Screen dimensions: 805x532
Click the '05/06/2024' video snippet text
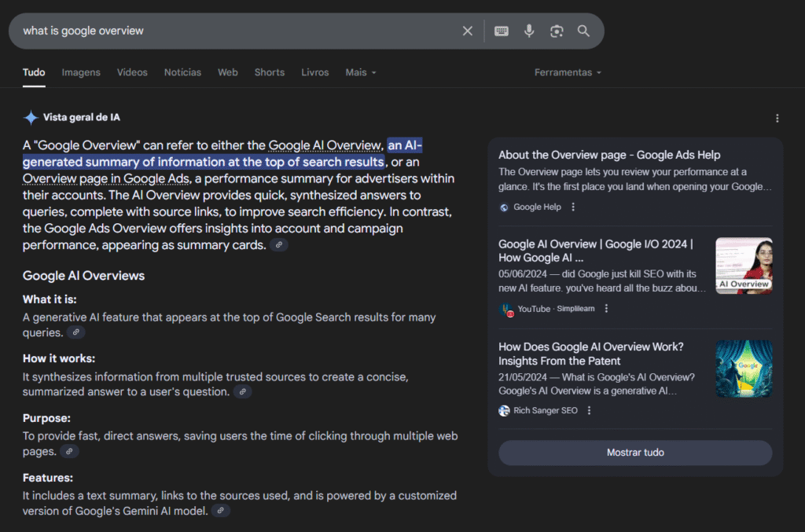(x=601, y=281)
